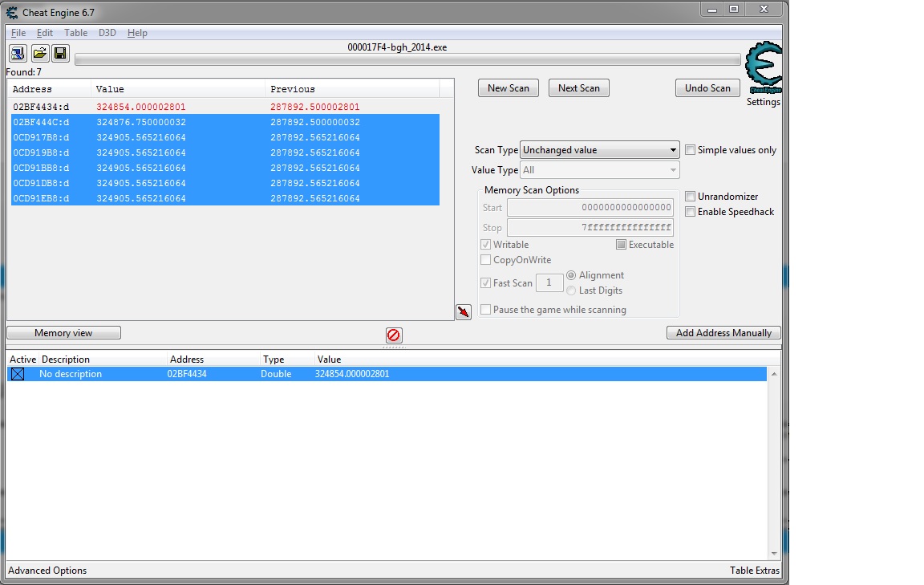Click red arrow to add selected addresses
This screenshot has width=924, height=585.
(x=463, y=312)
